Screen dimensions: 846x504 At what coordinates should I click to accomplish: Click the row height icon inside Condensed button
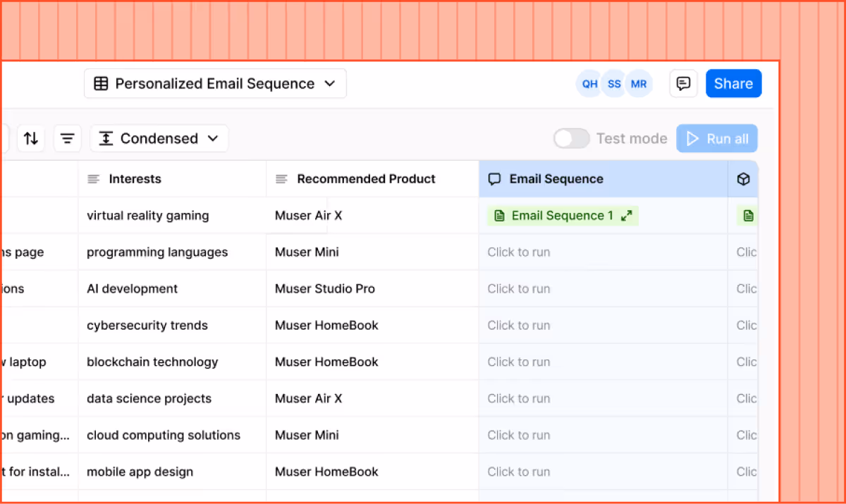(106, 138)
